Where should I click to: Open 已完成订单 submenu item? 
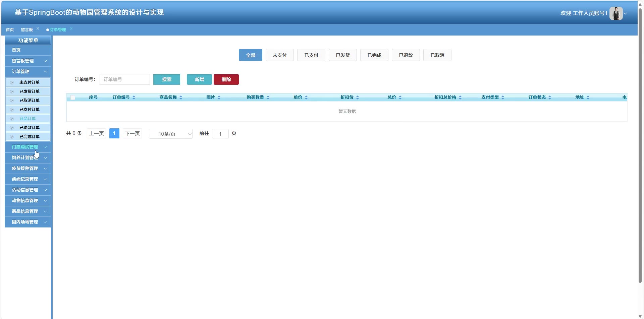(x=28, y=136)
